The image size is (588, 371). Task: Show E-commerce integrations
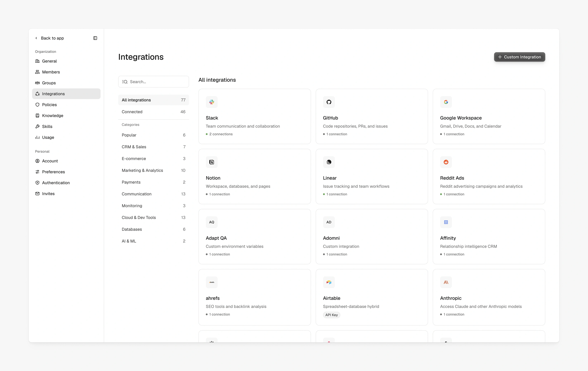(153, 158)
